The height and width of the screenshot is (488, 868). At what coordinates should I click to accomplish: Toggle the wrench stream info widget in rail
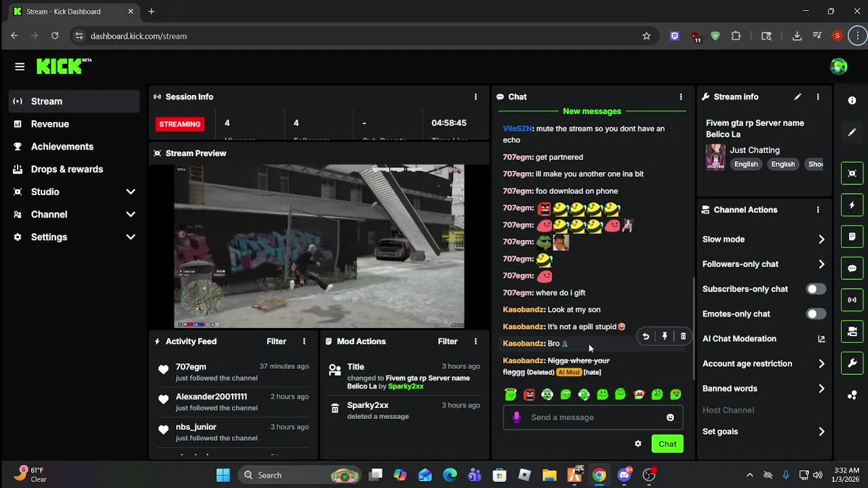click(852, 363)
